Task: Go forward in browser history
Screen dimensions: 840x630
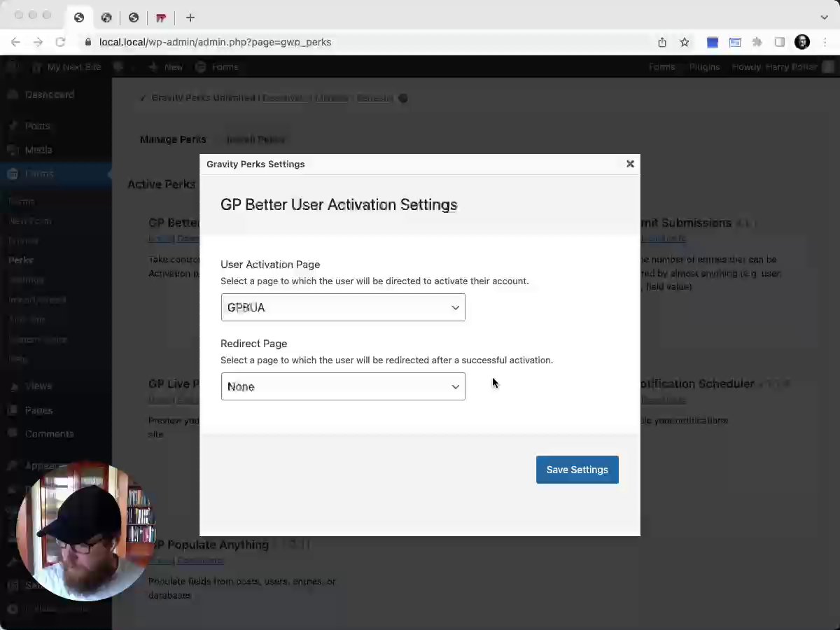Action: tap(38, 42)
